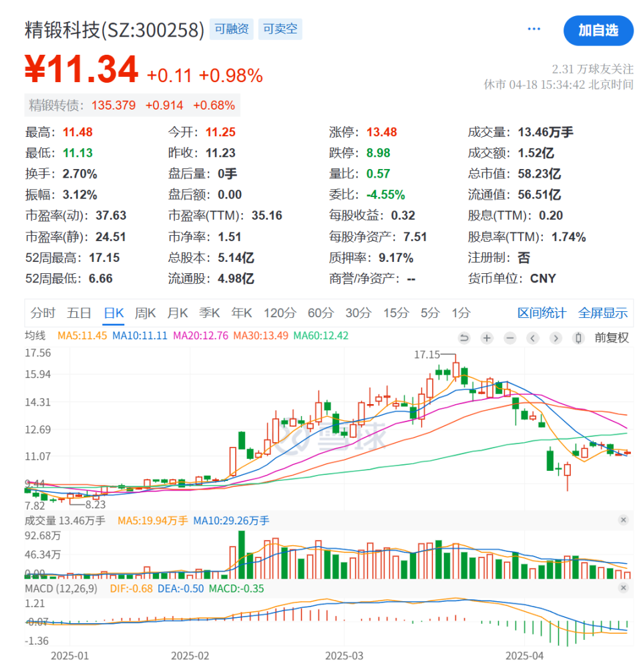Open the three-dot more options menu
The height and width of the screenshot is (672, 641).
coord(533,29)
